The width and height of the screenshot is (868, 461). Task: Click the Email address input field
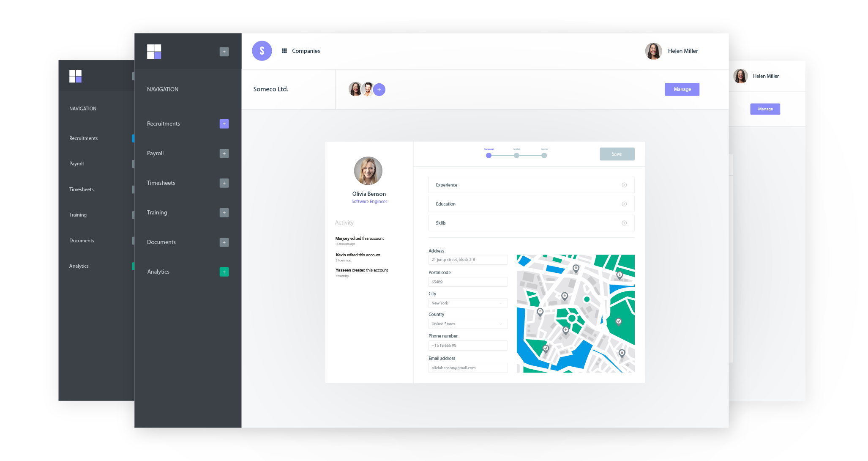(467, 368)
